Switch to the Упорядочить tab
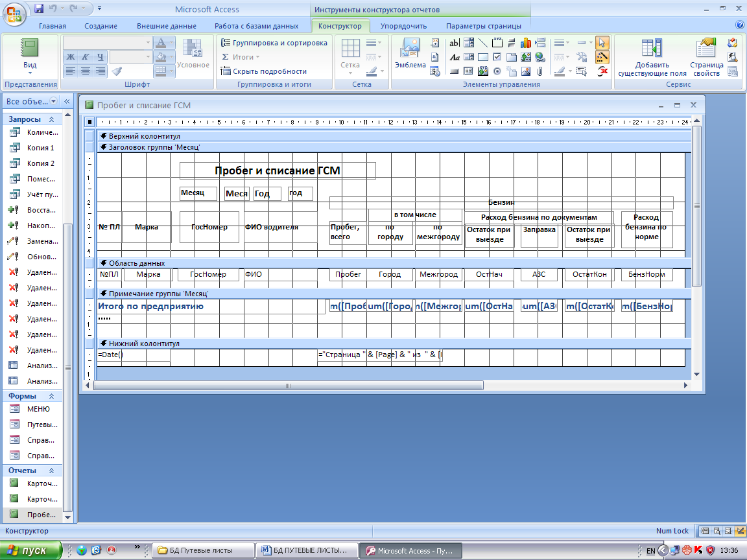The height and width of the screenshot is (560, 747). 403,26
